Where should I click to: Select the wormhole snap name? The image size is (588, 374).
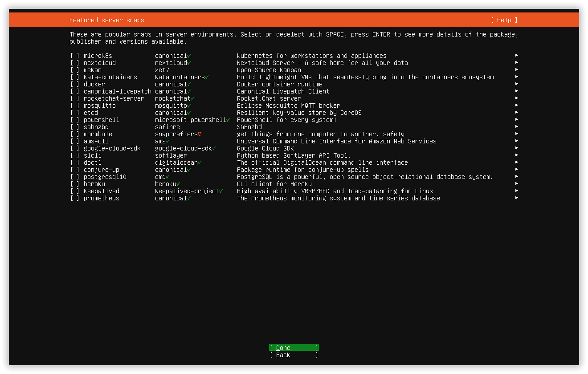[x=98, y=134]
